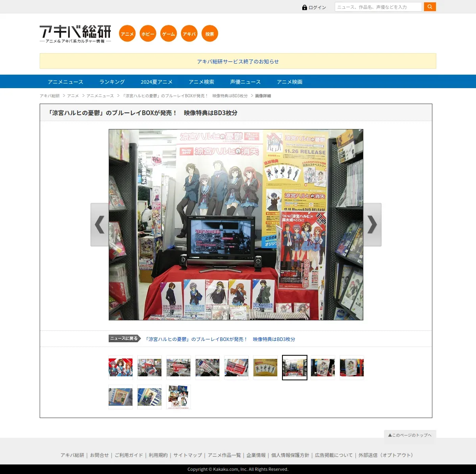The width and height of the screenshot is (476, 474).
Task: Click the アキバ総研 breadcrumb link
Action: click(x=50, y=96)
